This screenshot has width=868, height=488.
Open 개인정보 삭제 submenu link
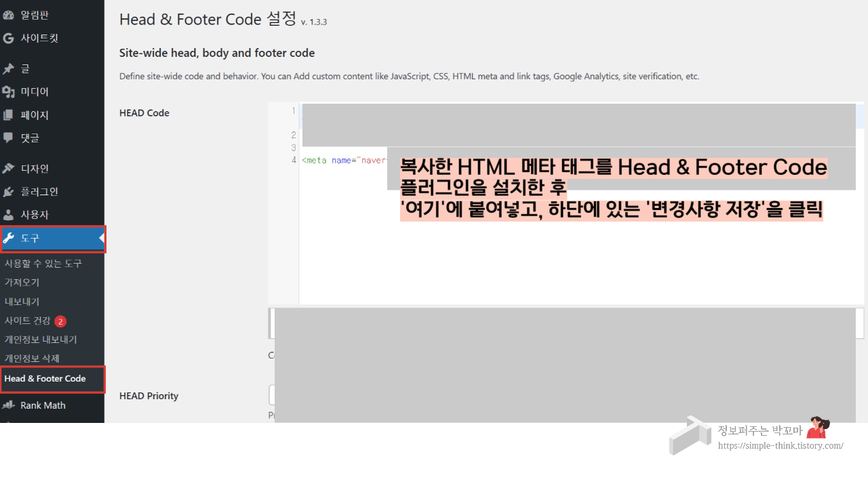(32, 358)
